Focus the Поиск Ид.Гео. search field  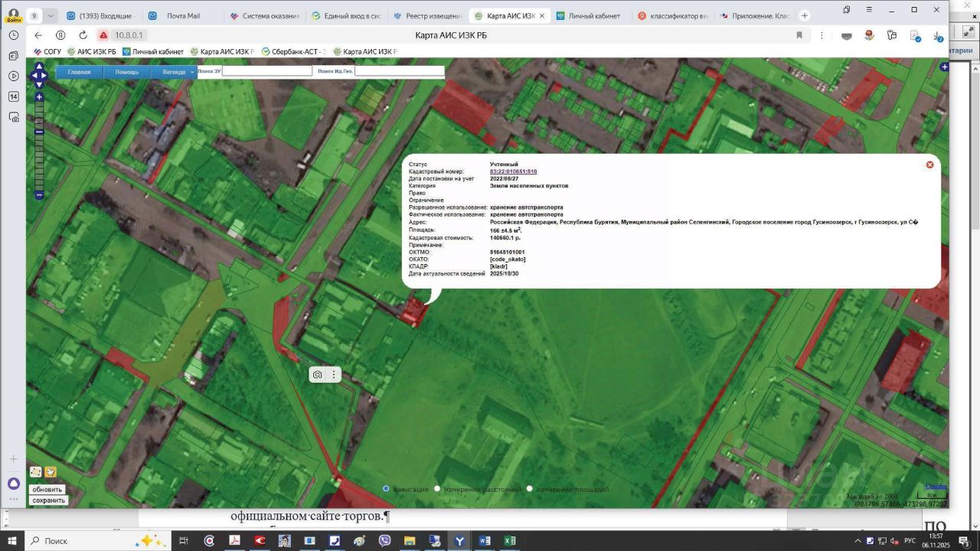[399, 71]
